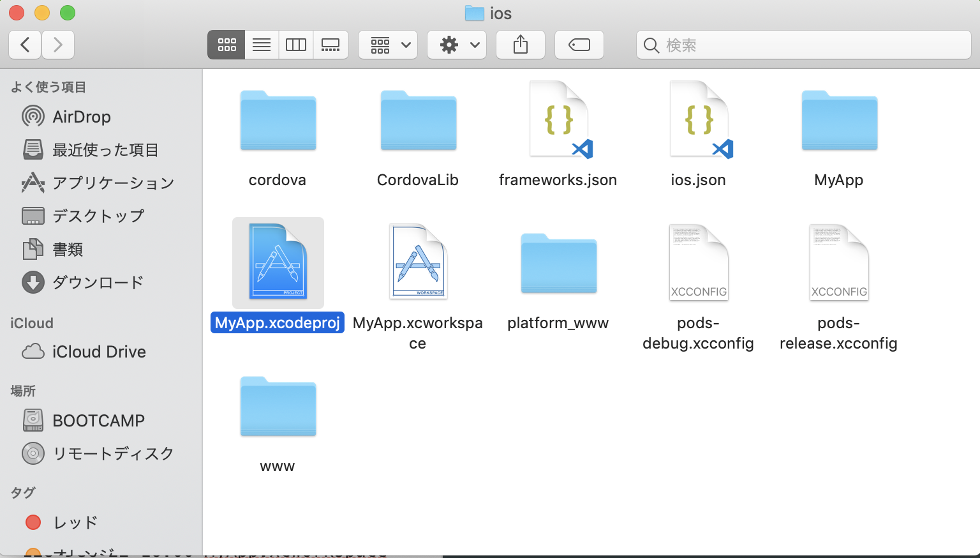The width and height of the screenshot is (980, 558).
Task: Open 最近使った項目 in the sidebar
Action: click(101, 150)
